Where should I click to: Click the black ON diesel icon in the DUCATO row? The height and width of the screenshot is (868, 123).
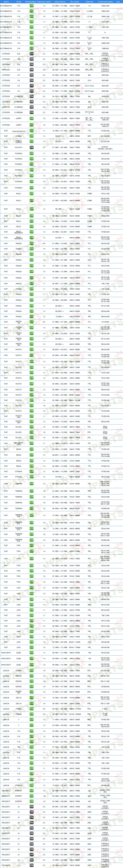31,148
